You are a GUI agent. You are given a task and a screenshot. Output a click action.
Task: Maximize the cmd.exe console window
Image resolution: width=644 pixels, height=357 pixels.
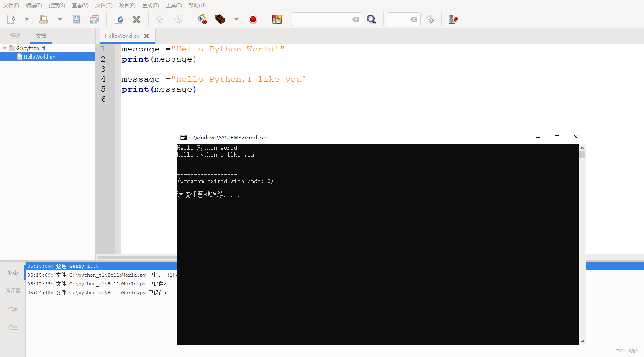pos(557,137)
